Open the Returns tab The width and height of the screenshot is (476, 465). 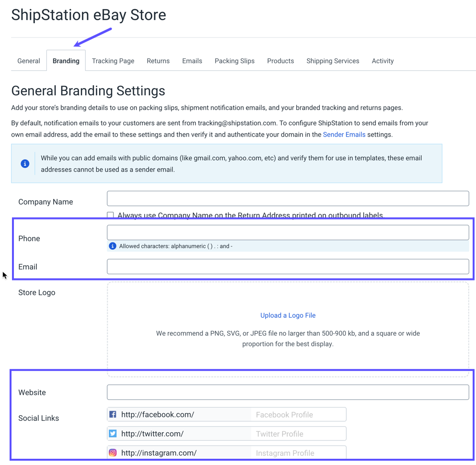click(158, 61)
